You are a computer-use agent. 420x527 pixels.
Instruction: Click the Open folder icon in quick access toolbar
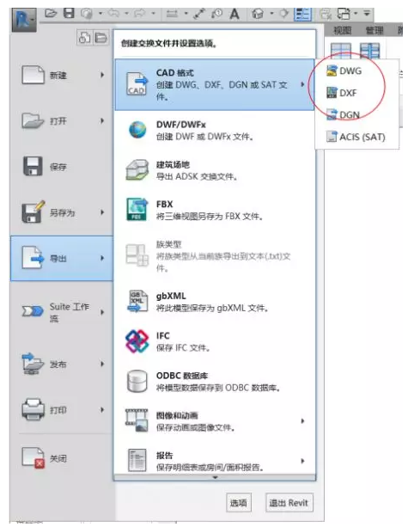tap(51, 14)
